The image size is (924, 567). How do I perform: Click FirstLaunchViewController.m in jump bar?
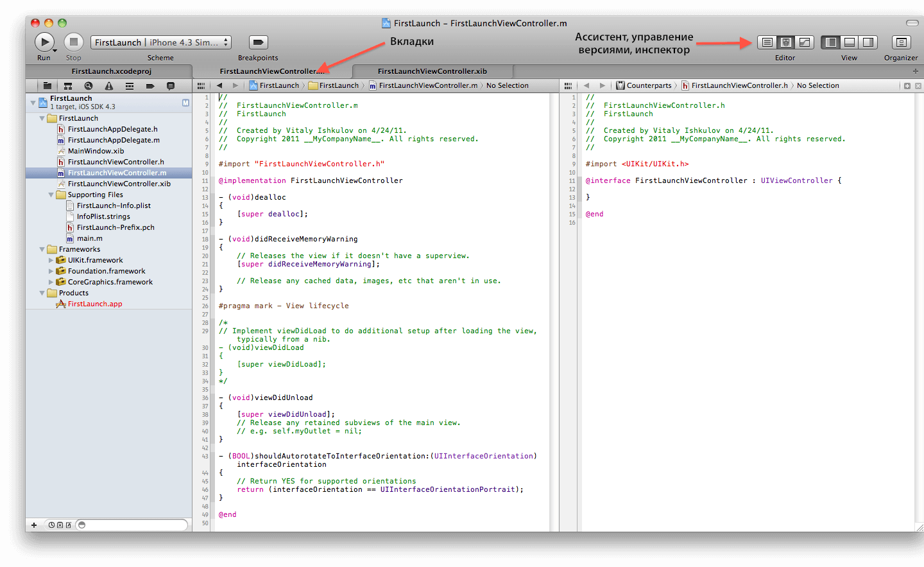pos(424,85)
